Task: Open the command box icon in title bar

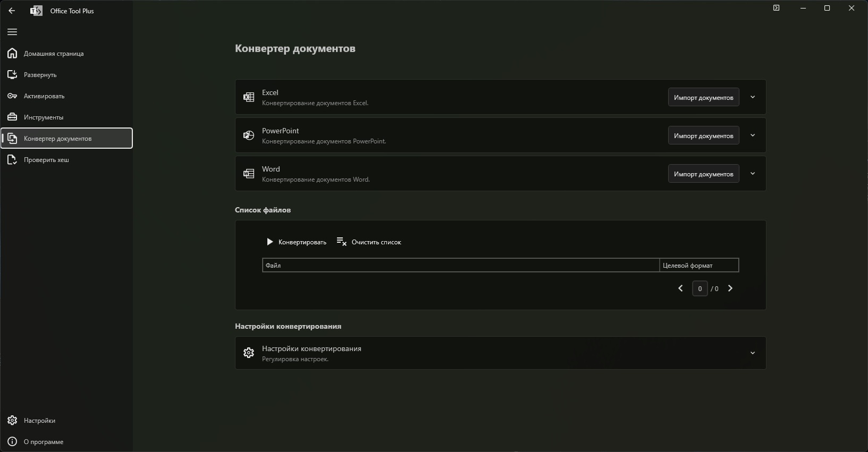Action: [x=776, y=8]
